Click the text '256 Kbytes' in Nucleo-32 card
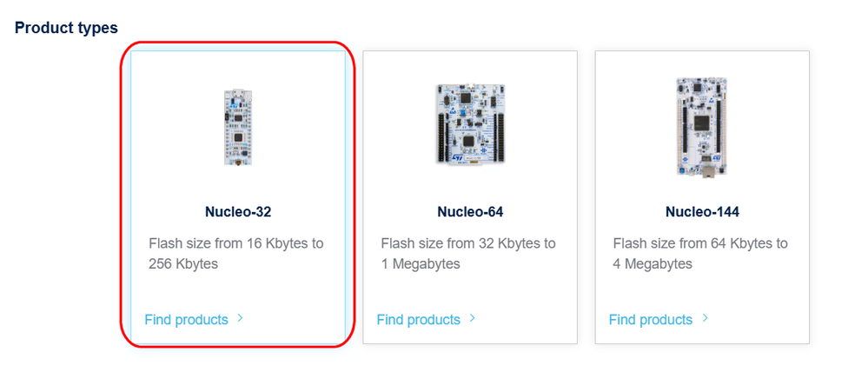Image resolution: width=868 pixels, height=379 pixels. [183, 263]
